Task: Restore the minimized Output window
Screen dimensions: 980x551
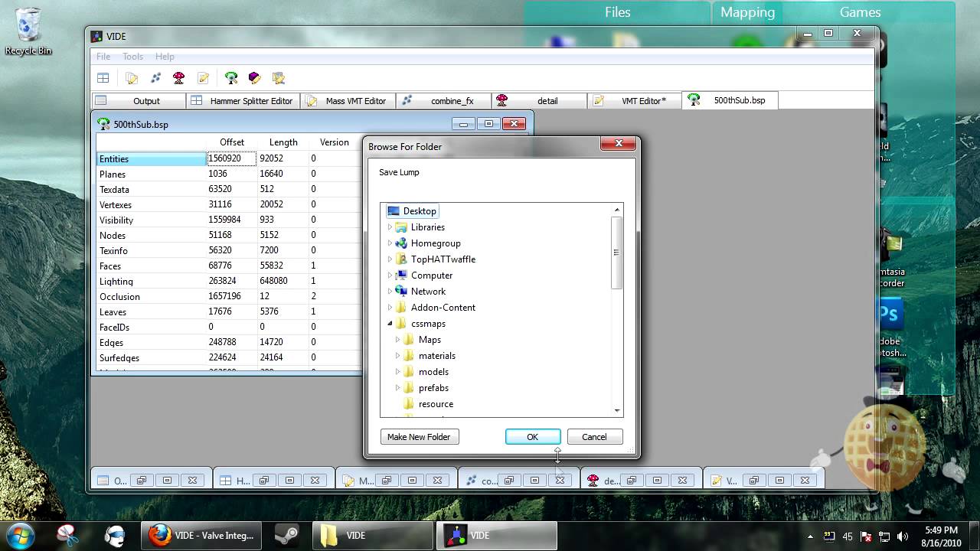Action: click(x=141, y=481)
